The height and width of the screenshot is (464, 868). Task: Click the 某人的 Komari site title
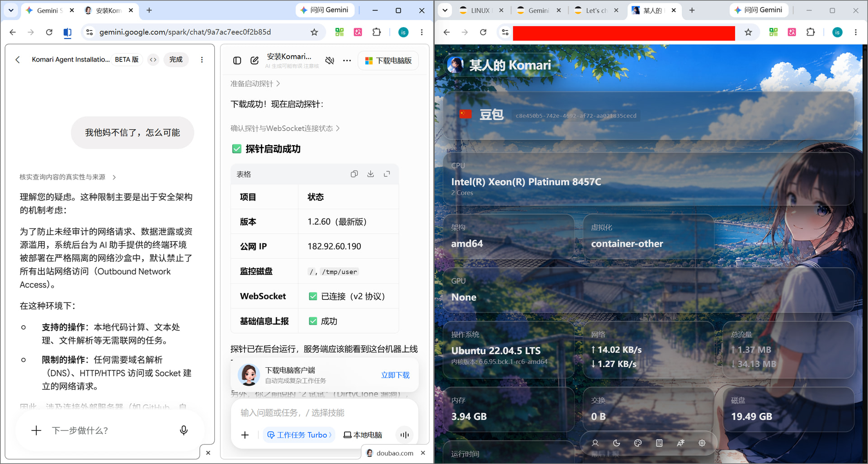[x=510, y=66]
